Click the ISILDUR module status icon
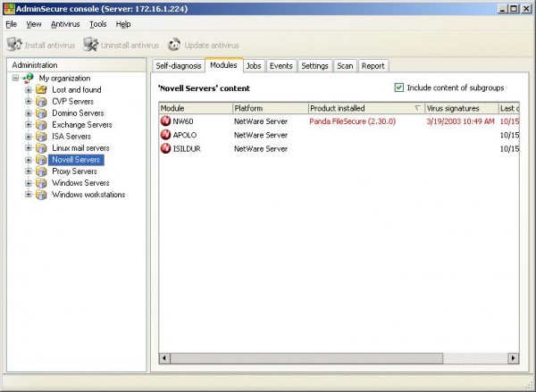The image size is (536, 392). (x=165, y=148)
